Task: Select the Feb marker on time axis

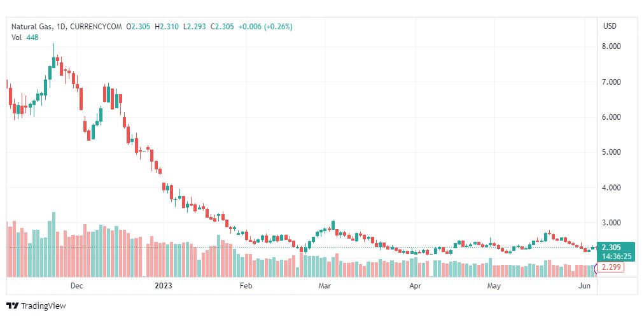Action: tap(245, 286)
